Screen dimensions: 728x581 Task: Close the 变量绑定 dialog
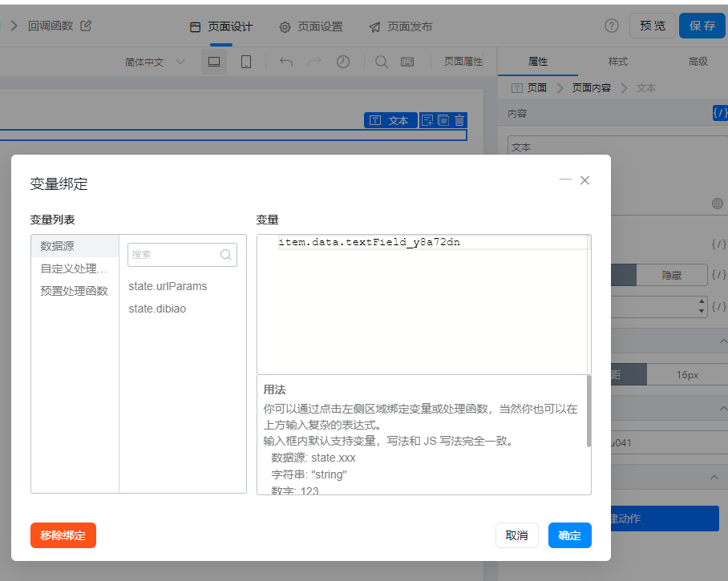[585, 180]
